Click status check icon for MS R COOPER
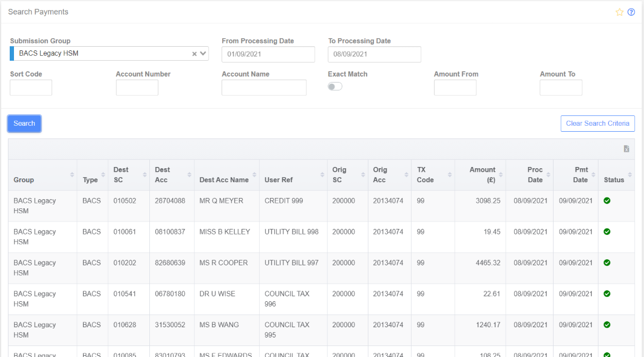 (x=607, y=262)
